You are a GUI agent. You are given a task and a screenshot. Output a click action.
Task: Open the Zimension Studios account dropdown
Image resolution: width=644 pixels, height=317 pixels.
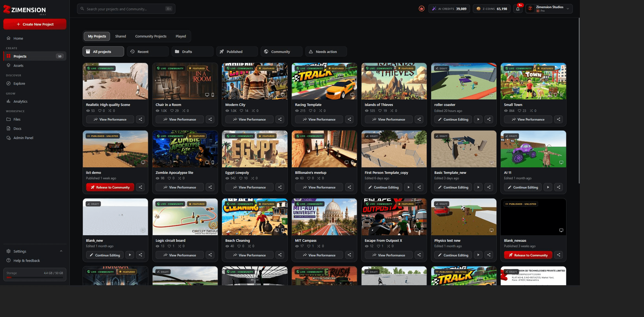coord(549,9)
